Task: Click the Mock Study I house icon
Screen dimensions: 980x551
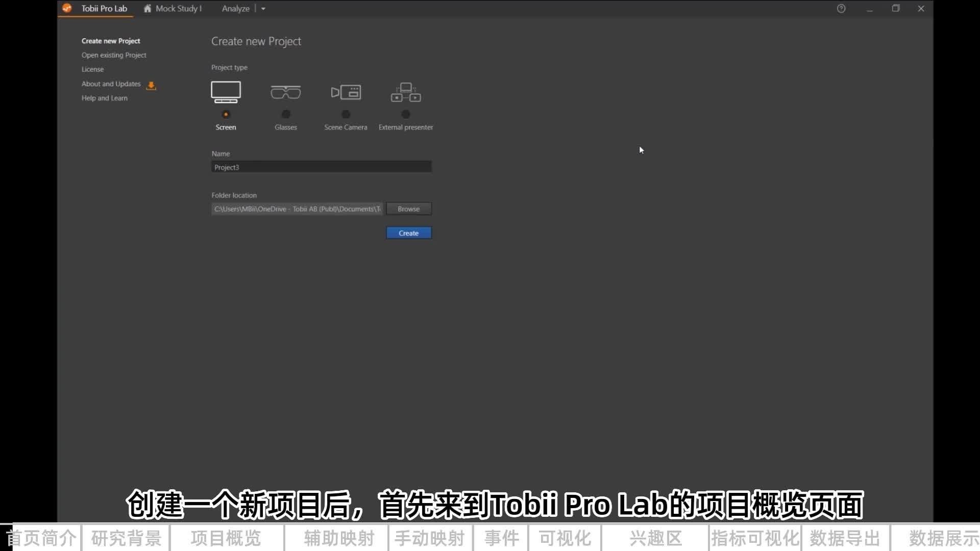Action: (148, 9)
